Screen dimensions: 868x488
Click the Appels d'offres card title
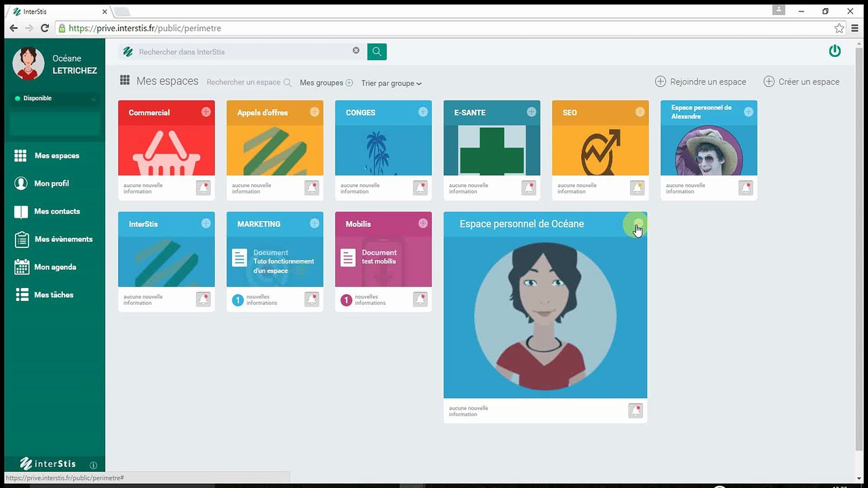[x=262, y=113]
